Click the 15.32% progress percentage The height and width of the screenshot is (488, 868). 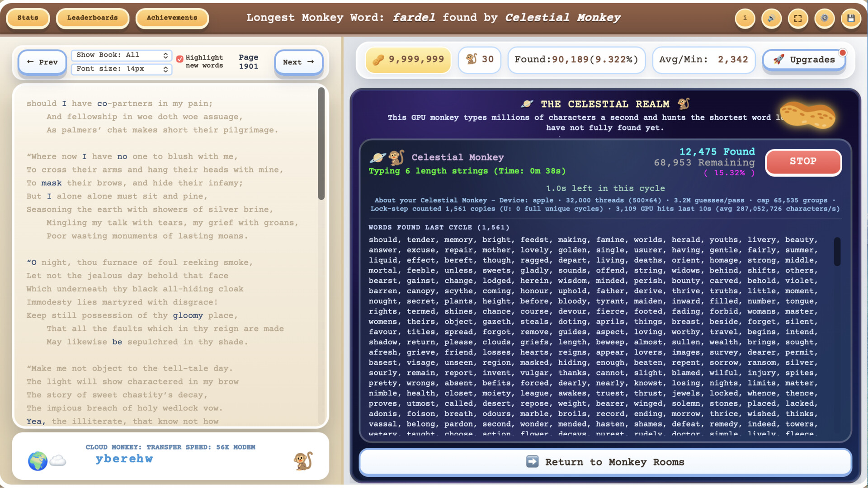click(x=729, y=173)
